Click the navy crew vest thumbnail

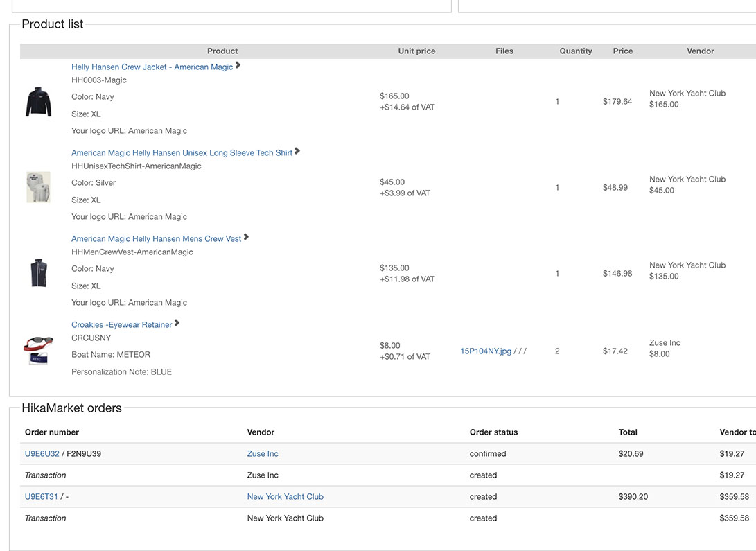click(x=38, y=273)
